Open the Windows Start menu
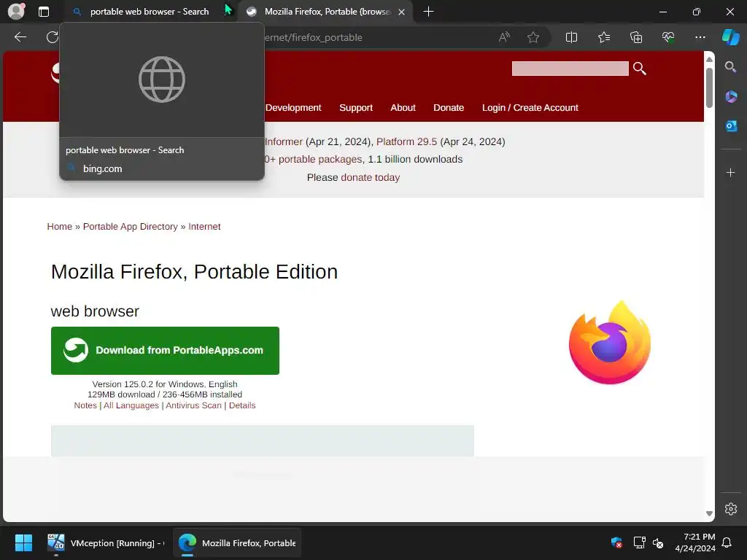Screen dimensions: 747x560 [23, 542]
